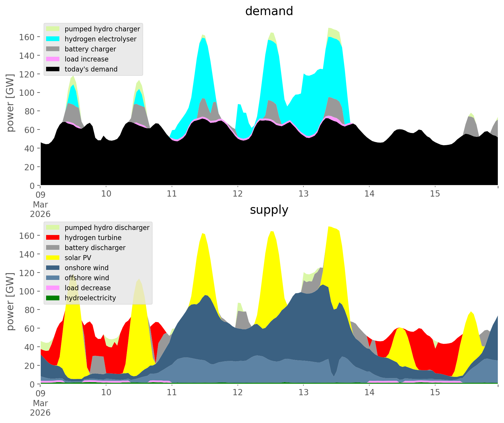The width and height of the screenshot is (504, 423).
Task: Click the load decrease legend label
Action: coord(87,288)
